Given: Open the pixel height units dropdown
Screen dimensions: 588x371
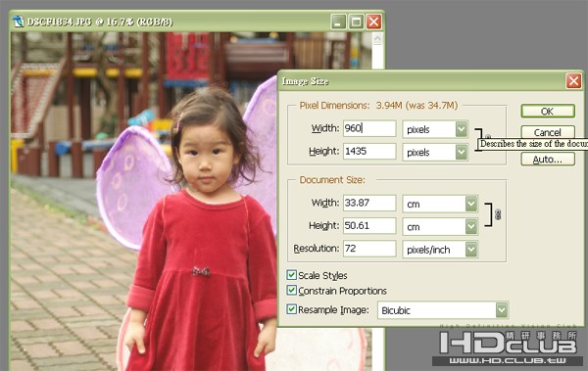Looking at the screenshot, I should pyautogui.click(x=462, y=152).
